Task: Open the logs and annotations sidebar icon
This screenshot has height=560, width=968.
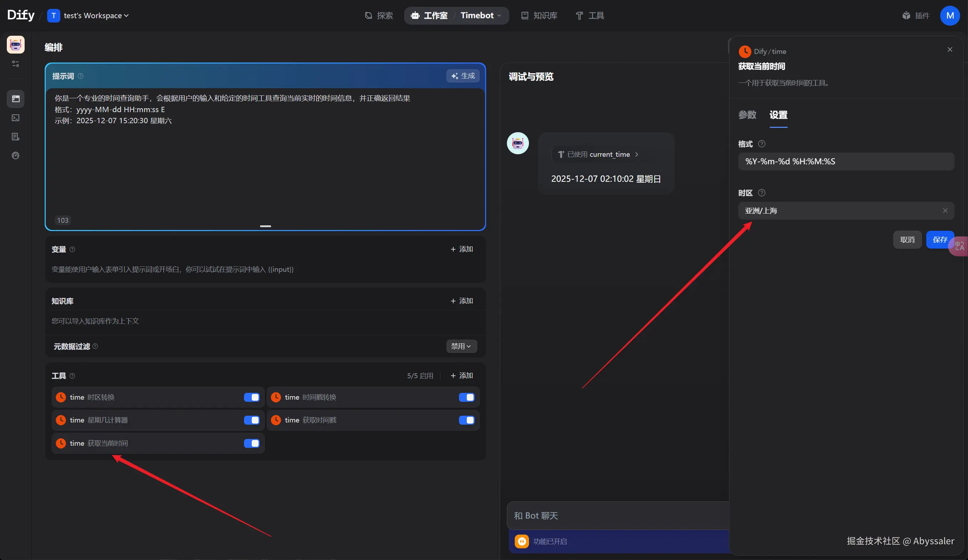Action: coord(15,137)
